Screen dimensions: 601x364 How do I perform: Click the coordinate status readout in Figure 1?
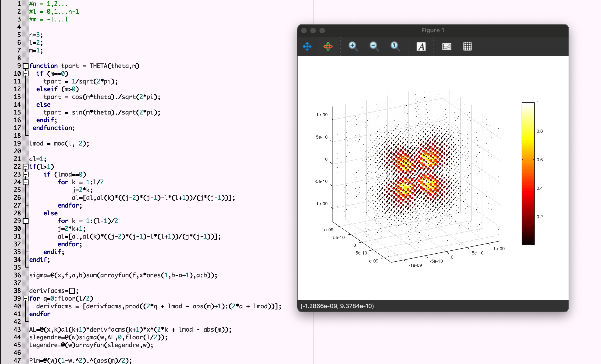click(337, 306)
